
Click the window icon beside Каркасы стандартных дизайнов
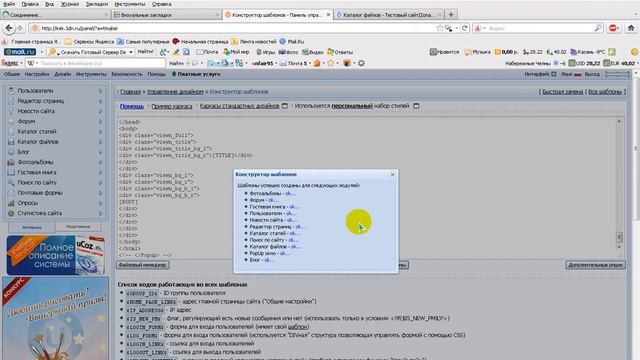[x=285, y=106]
